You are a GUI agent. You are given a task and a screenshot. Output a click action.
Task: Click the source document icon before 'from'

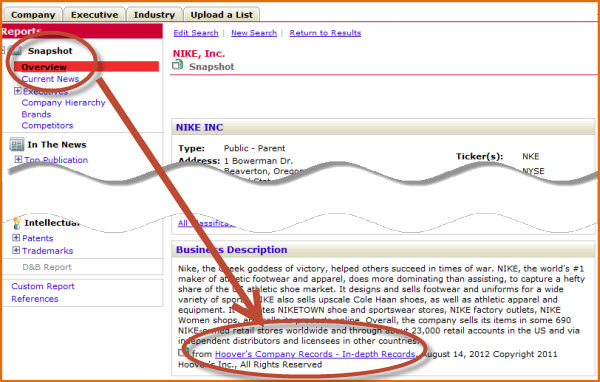184,352
